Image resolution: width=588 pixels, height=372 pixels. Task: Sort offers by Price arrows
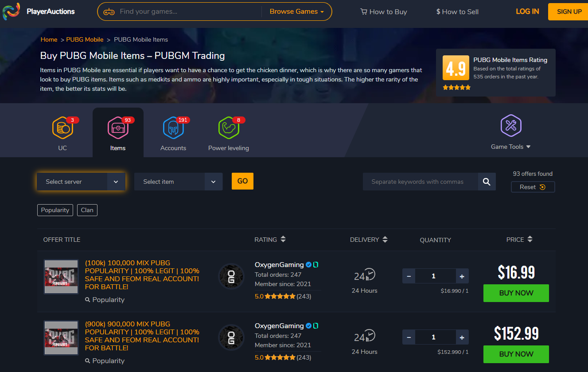tap(530, 240)
